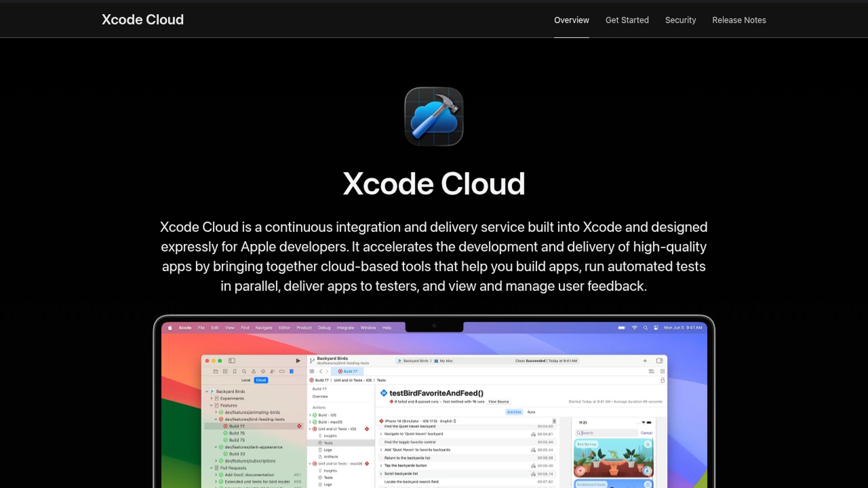This screenshot has height=488, width=868.
Task: Toggle the inspector panel icon at window right
Action: 660,361
